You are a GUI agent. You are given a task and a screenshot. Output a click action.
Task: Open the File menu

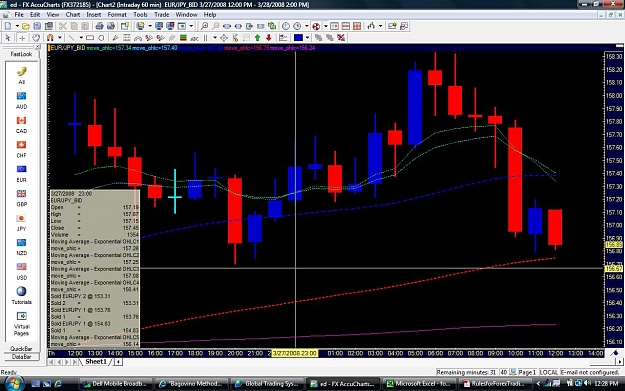19,15
